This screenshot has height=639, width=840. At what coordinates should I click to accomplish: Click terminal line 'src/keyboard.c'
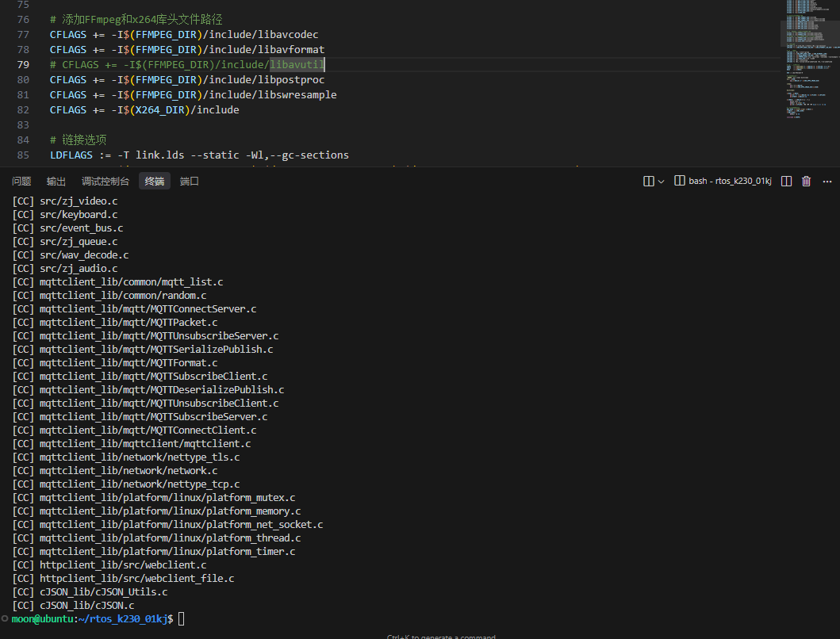[x=65, y=214]
